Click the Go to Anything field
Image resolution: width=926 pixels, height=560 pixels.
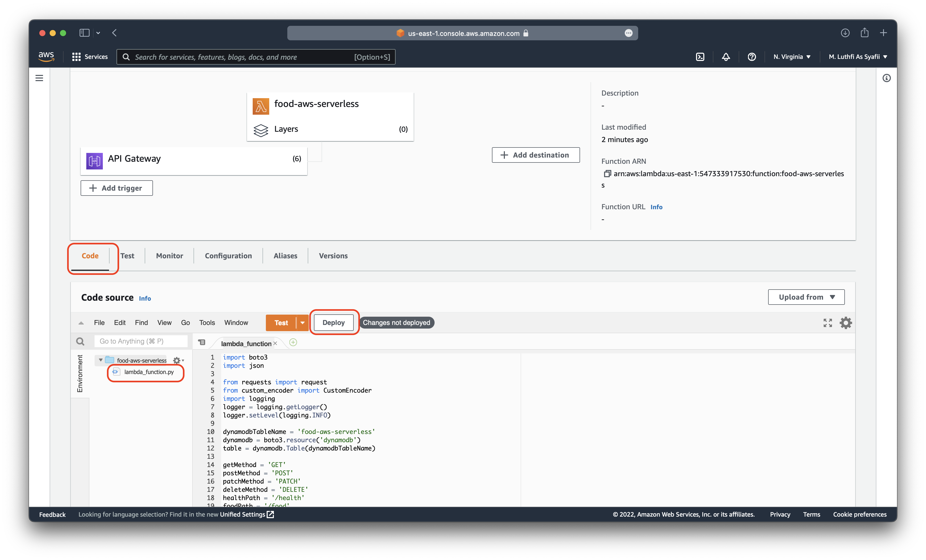(x=141, y=341)
